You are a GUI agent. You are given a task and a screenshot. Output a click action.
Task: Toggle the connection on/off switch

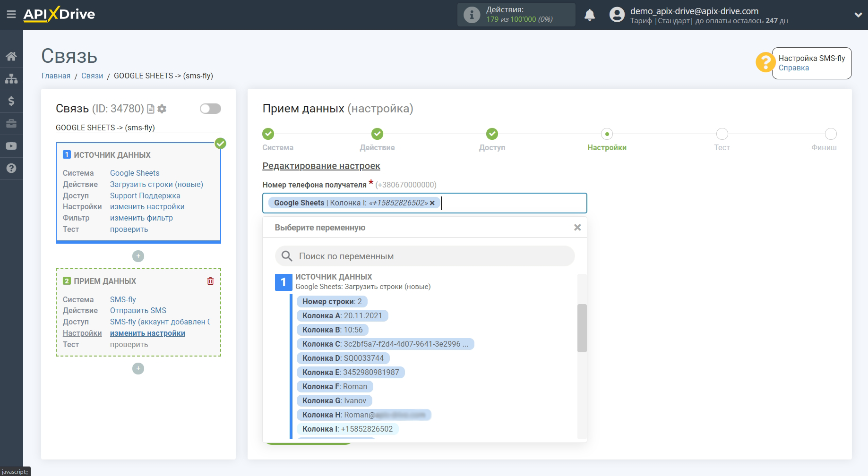(x=210, y=109)
